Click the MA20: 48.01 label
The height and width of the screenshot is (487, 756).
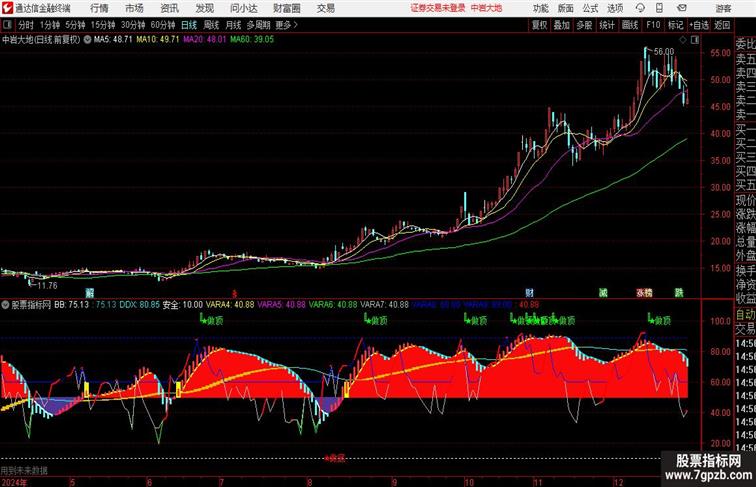click(204, 40)
